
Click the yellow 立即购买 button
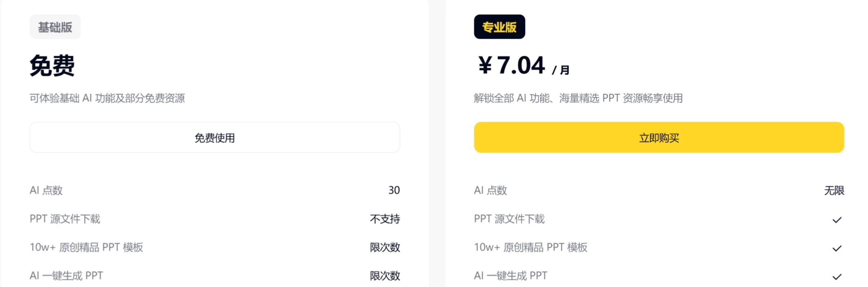[659, 137]
